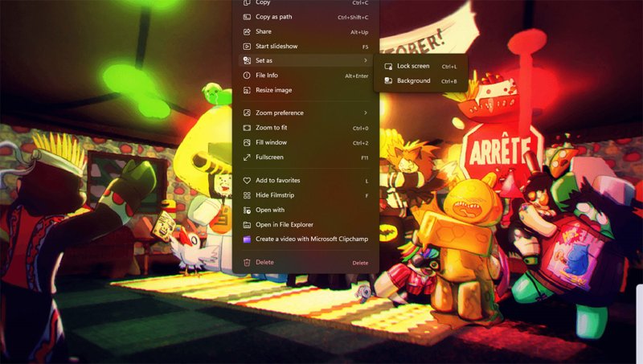The height and width of the screenshot is (364, 643).
Task: Select Create a video with Microsoft Clipchamp
Action: click(306, 239)
